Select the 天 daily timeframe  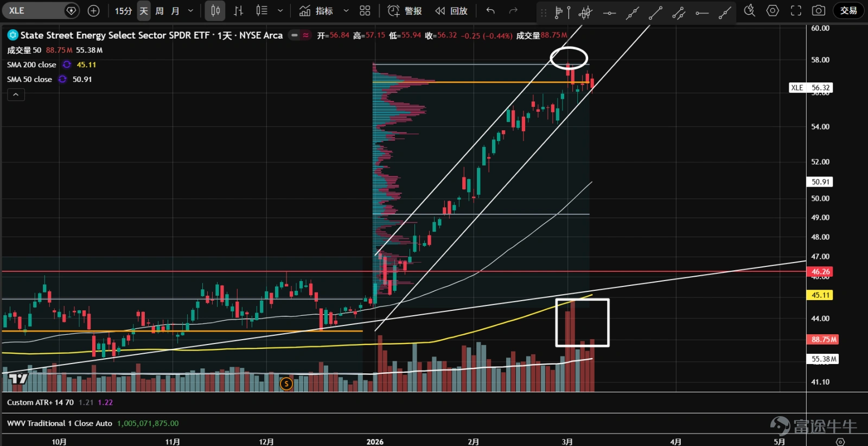[x=144, y=11]
